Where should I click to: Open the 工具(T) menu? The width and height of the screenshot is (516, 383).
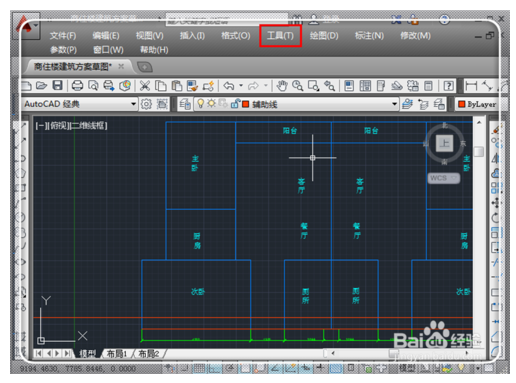coord(280,35)
